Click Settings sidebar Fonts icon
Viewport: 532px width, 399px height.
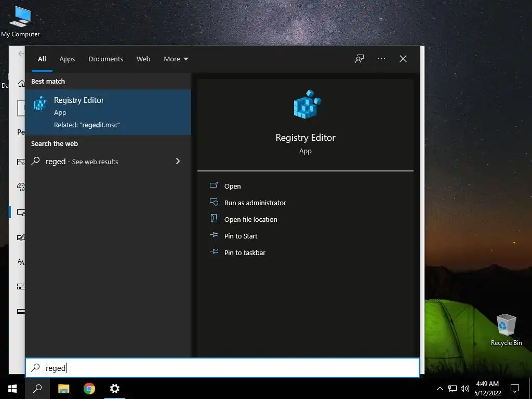[21, 262]
